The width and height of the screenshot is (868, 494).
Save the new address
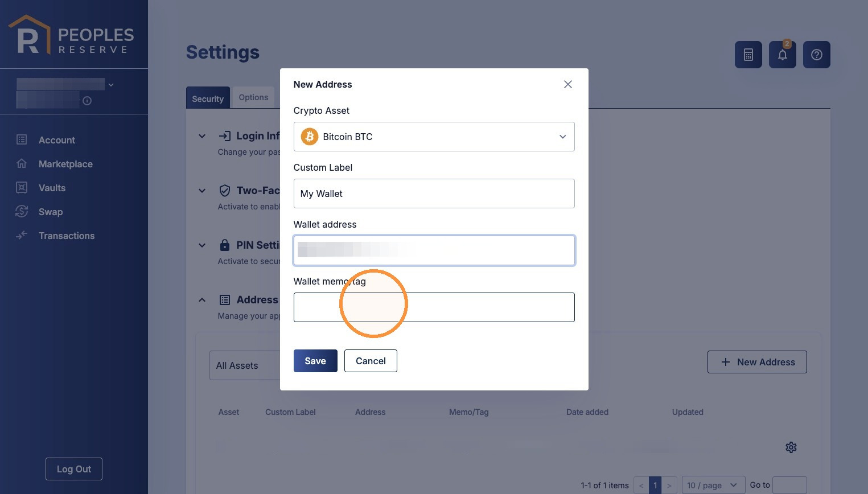click(x=315, y=361)
